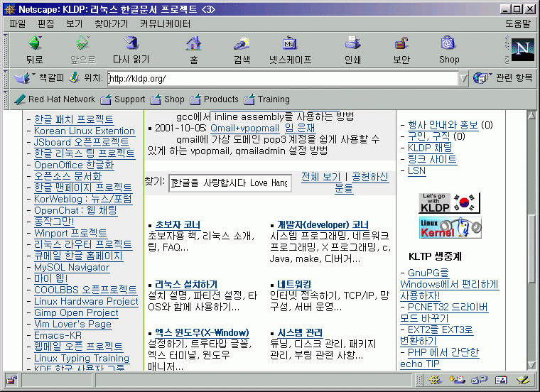Open the Training personal toolbar bookmark
The image size is (540, 392).
click(266, 99)
